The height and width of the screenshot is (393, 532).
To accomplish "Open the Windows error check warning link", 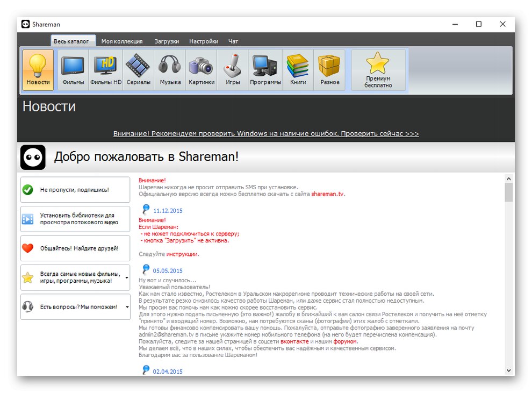I will point(266,133).
